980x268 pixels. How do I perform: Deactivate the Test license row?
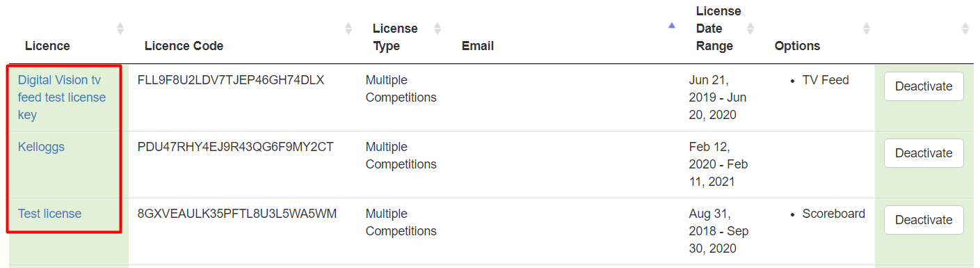click(924, 220)
